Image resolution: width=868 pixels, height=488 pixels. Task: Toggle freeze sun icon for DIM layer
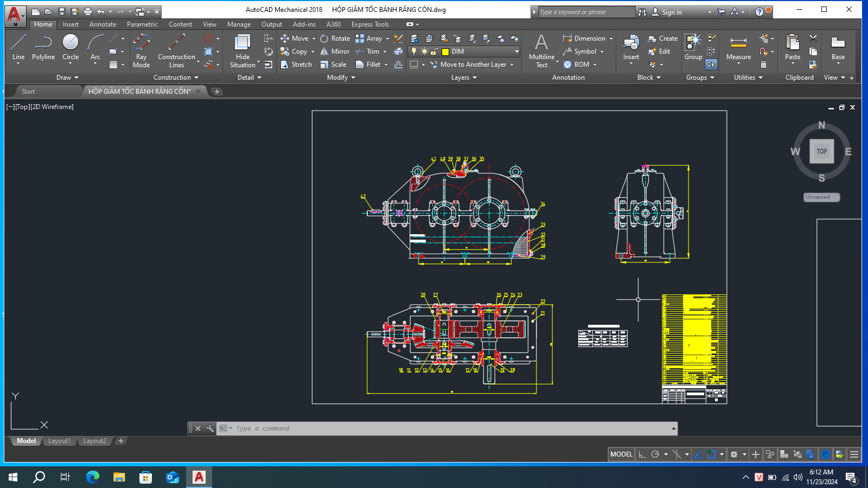click(x=424, y=52)
